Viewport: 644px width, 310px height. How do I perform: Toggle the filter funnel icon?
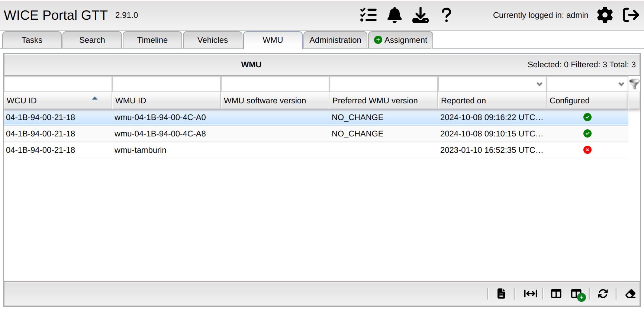634,84
